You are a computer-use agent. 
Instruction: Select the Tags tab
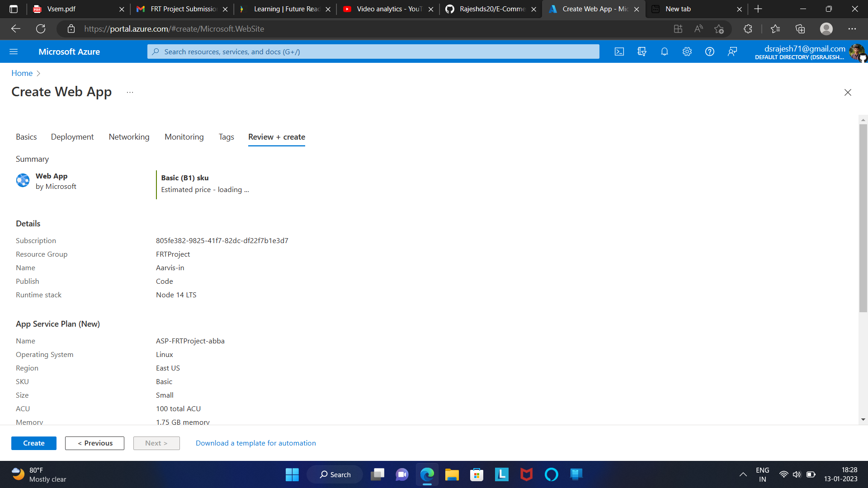click(226, 137)
